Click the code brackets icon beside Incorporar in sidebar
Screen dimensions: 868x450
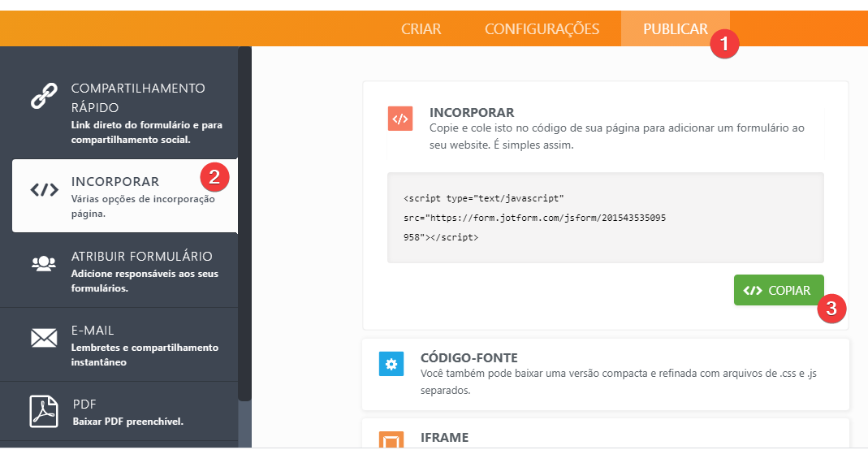click(44, 190)
